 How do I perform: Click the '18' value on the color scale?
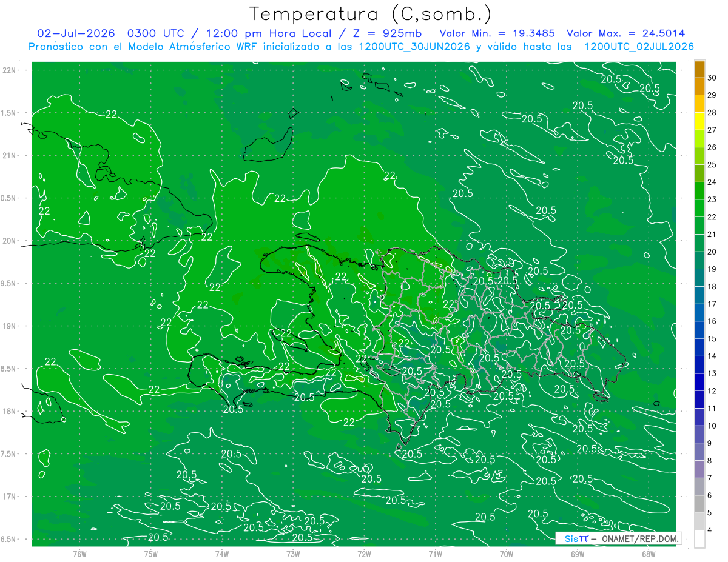coord(712,286)
